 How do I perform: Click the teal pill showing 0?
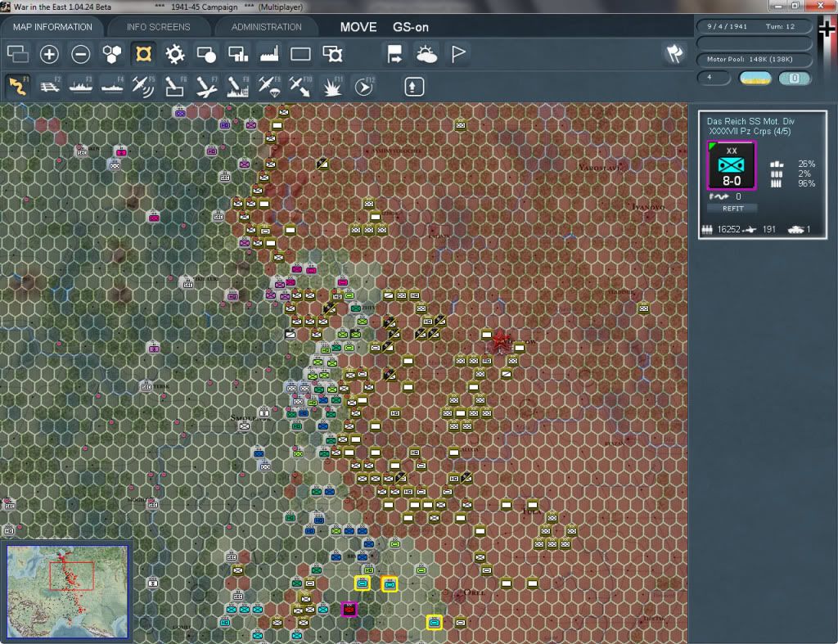click(x=794, y=78)
